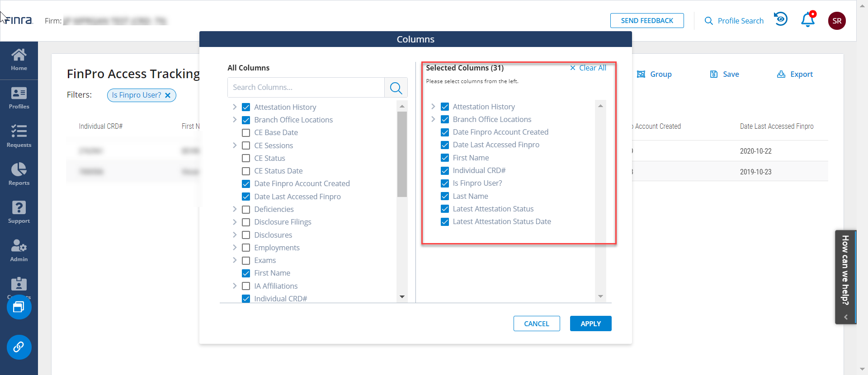Screen dimensions: 868x375
Task: Type in the Search Columns field
Action: pos(306,88)
